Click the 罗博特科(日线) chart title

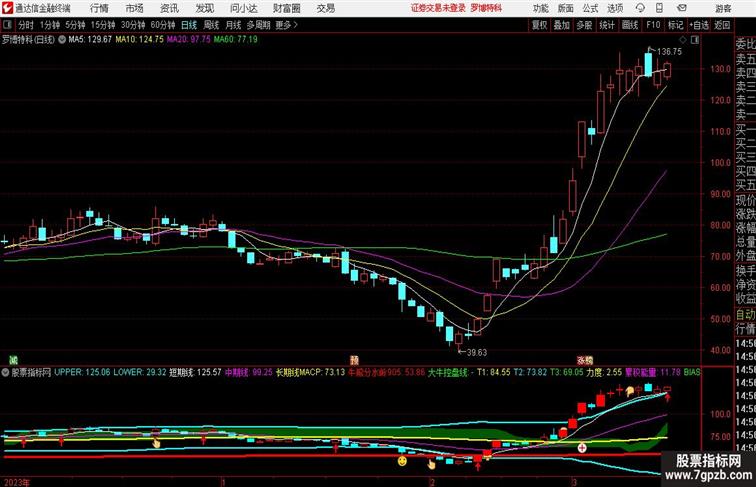(x=28, y=40)
